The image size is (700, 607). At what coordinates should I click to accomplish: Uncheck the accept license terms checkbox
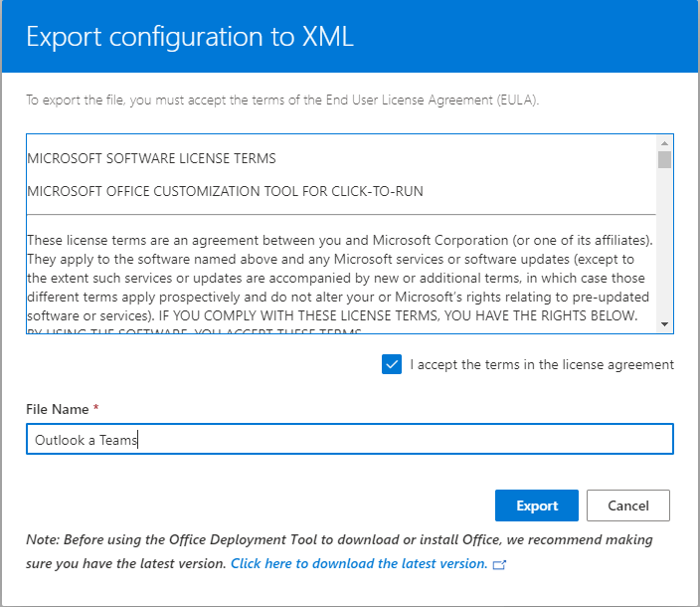click(x=392, y=364)
